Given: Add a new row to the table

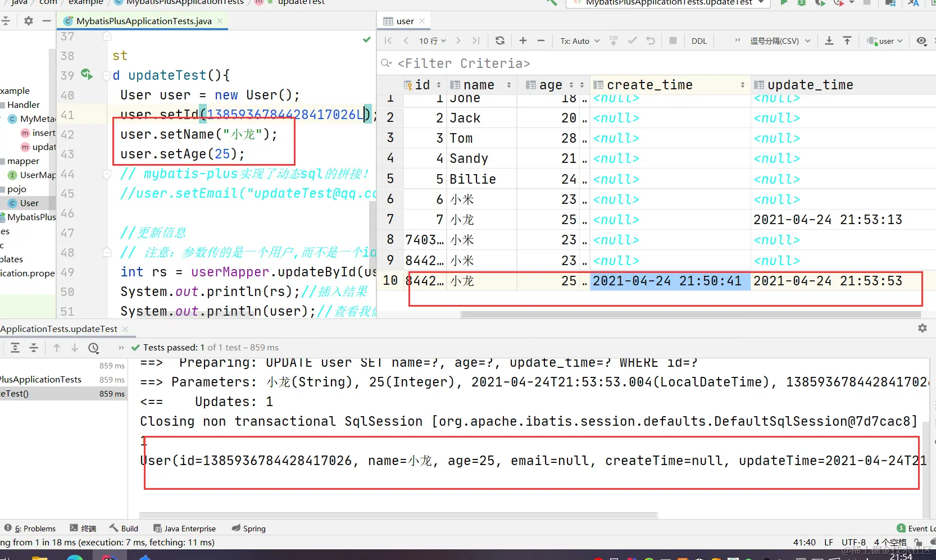Looking at the screenshot, I should click(x=523, y=40).
